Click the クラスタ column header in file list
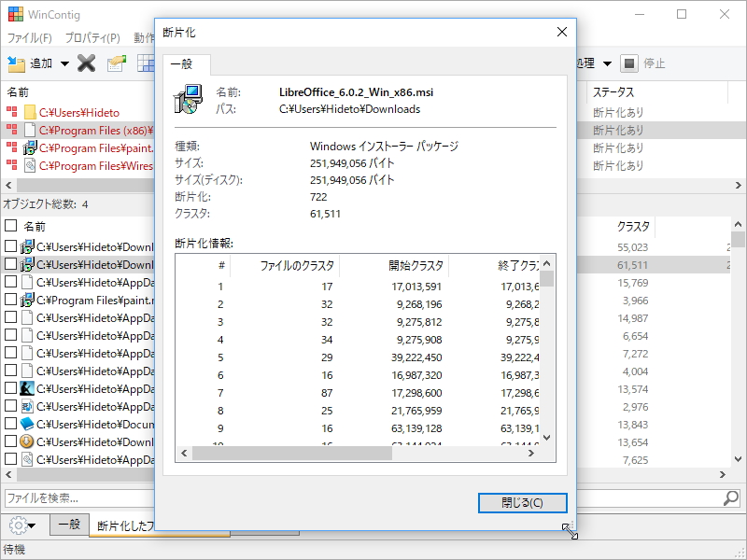 click(634, 226)
